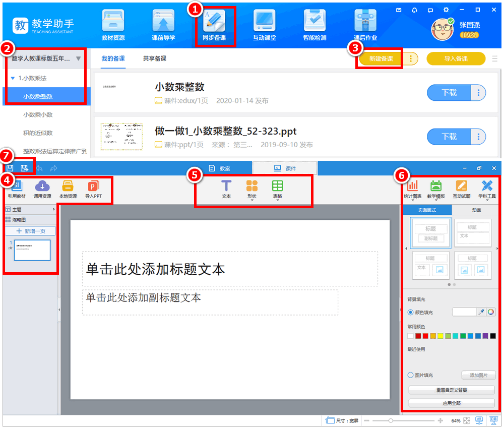
Task: Pick the red swatch in 常用颜色
Action: point(425,336)
